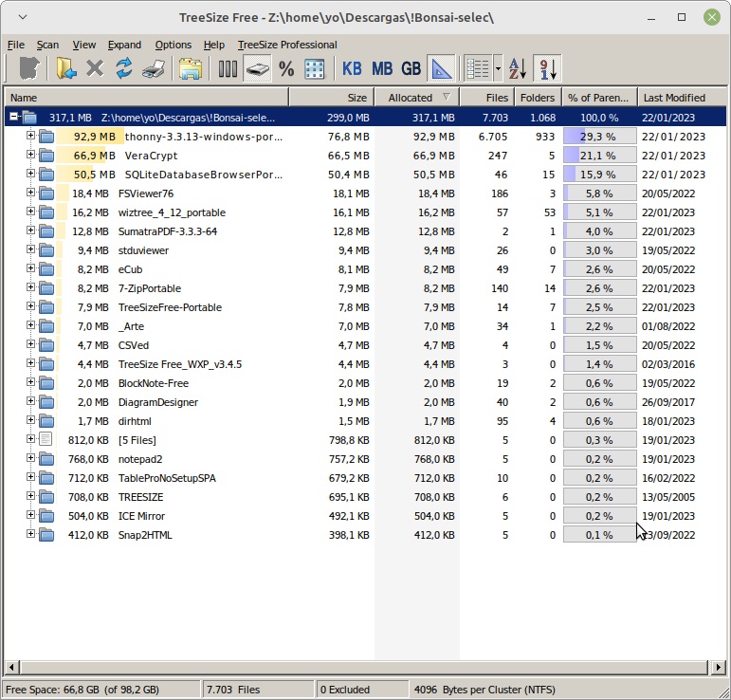Open the details view dropdown arrow

[498, 68]
